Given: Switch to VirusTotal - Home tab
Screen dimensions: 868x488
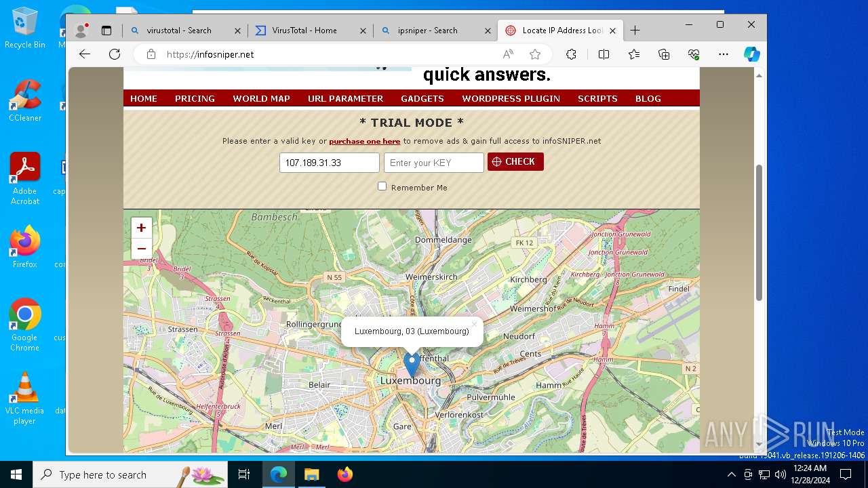Looking at the screenshot, I should (304, 30).
